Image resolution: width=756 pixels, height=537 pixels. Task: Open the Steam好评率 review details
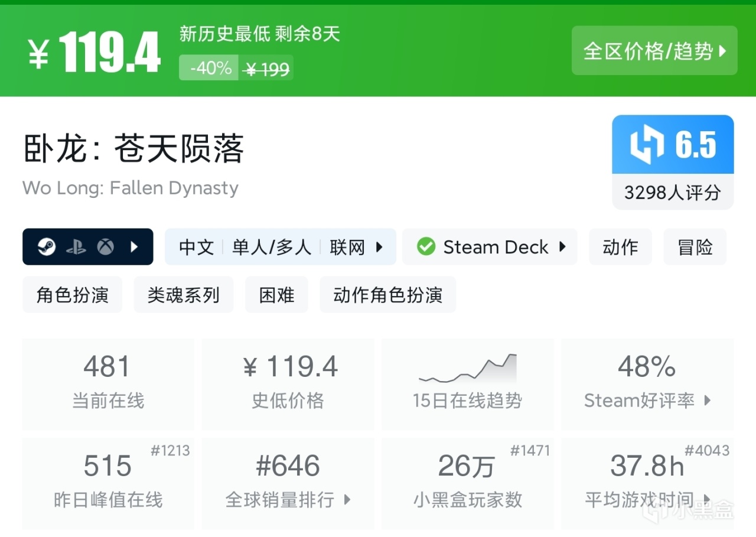pos(647,401)
